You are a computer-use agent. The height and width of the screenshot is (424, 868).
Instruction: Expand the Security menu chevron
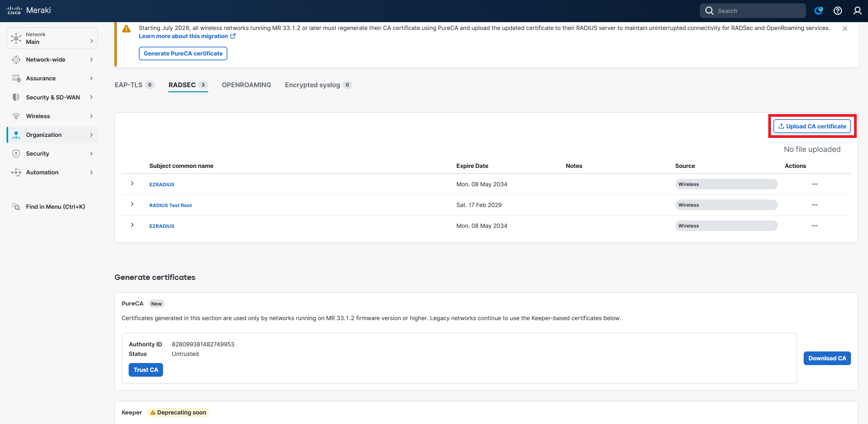[x=91, y=154]
